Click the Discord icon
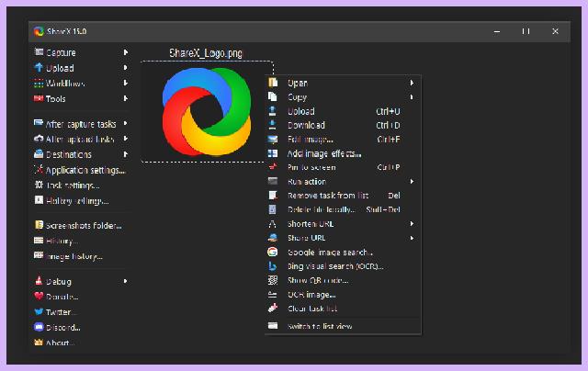588x371 pixels. point(39,327)
